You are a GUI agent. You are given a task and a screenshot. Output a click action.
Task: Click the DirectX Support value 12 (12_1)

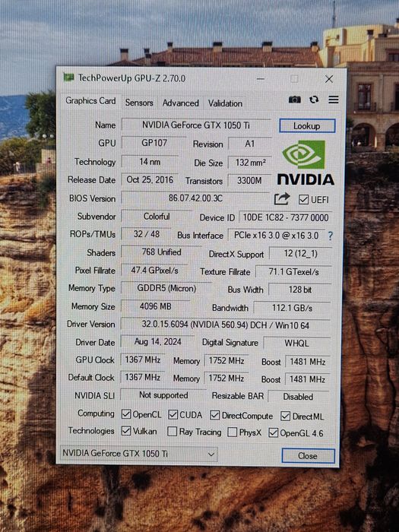[301, 253]
